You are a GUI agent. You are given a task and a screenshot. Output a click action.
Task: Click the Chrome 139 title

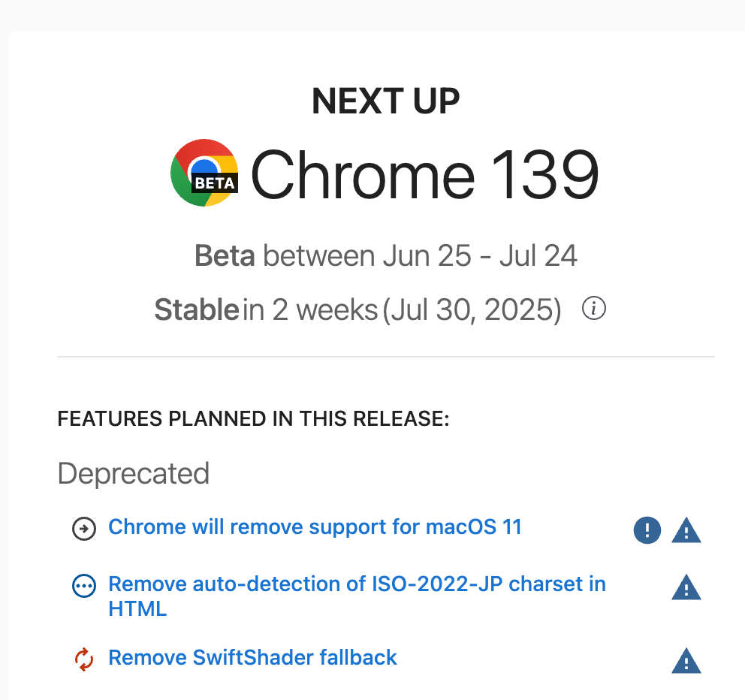pyautogui.click(x=424, y=174)
